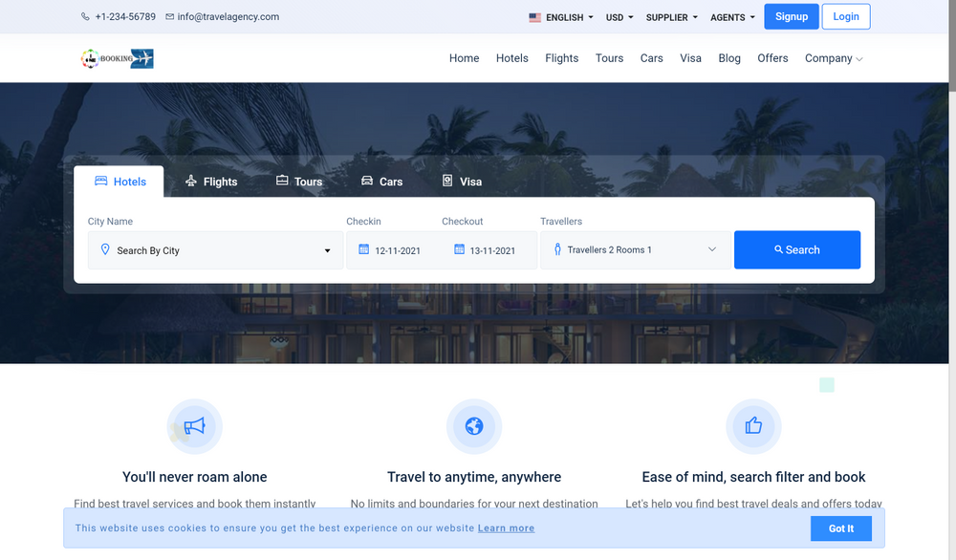Open the cookie policy 'Learn more' link
This screenshot has width=956, height=560.
click(506, 528)
